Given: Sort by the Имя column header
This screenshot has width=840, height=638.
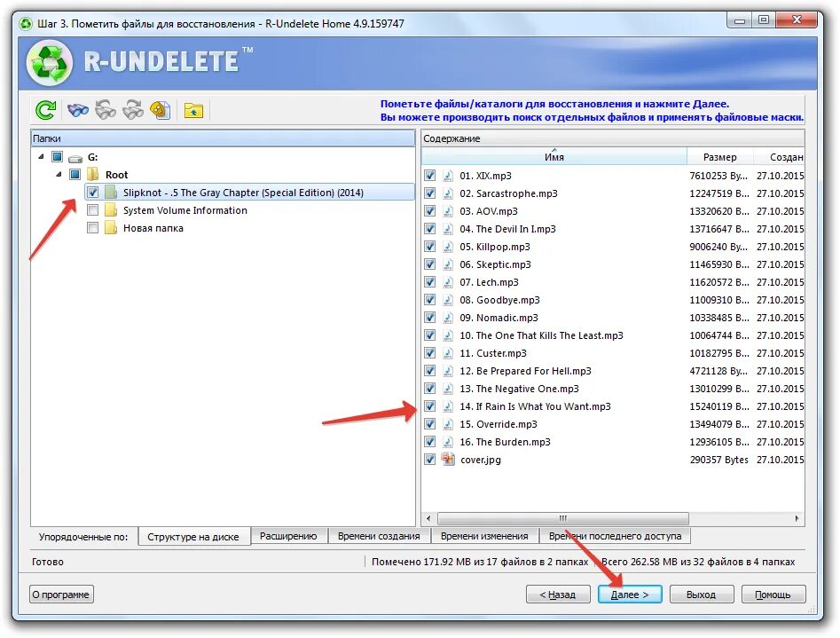Looking at the screenshot, I should click(553, 156).
